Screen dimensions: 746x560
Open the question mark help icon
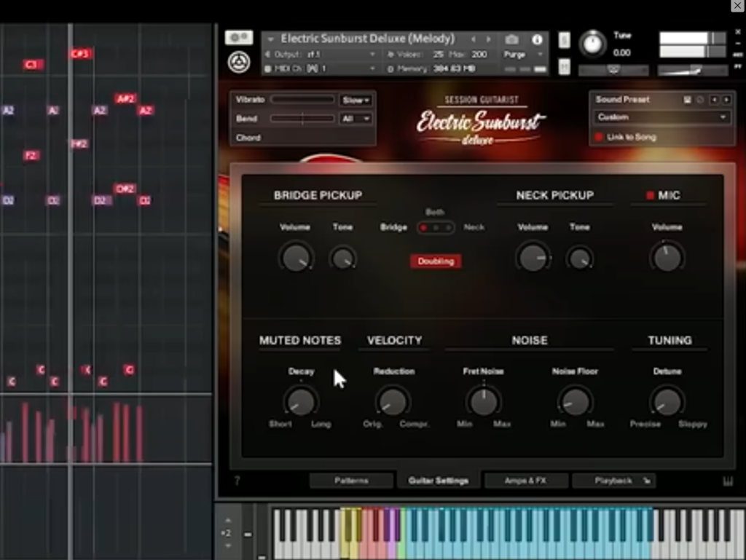pyautogui.click(x=237, y=481)
